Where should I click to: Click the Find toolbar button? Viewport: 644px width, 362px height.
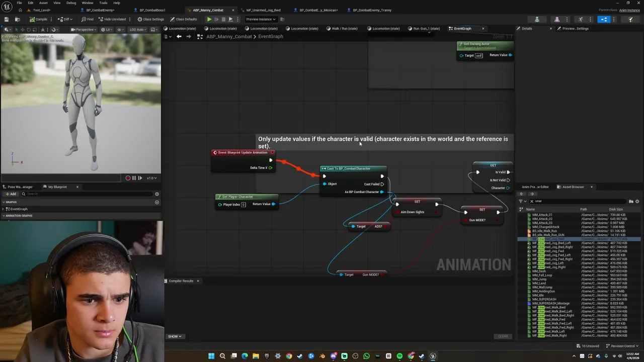coord(87,19)
